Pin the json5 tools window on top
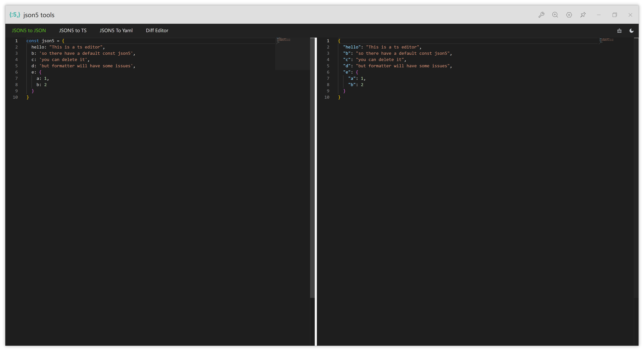 [x=583, y=15]
